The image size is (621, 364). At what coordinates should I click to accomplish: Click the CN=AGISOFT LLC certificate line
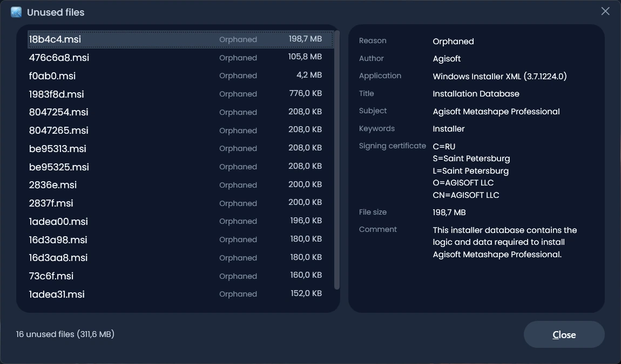[465, 195]
